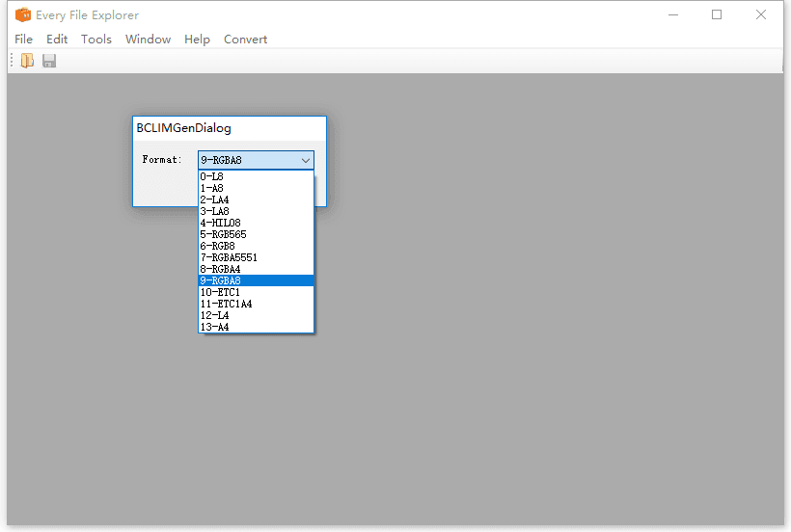Close the Every File Explorer window

click(x=761, y=15)
